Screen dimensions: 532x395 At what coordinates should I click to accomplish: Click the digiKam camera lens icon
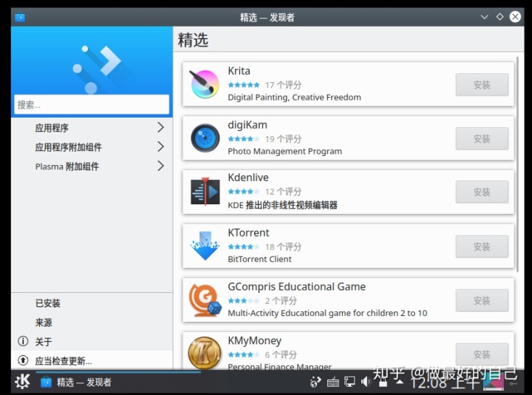pyautogui.click(x=205, y=138)
